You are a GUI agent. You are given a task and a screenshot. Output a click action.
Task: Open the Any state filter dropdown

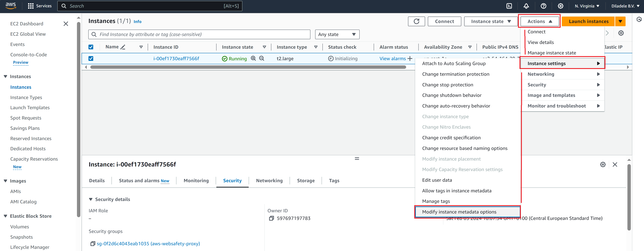tap(337, 34)
